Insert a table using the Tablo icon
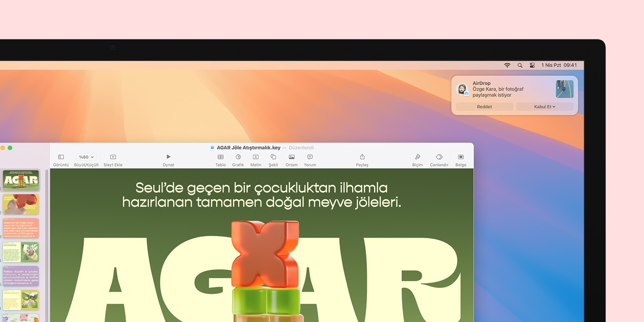This screenshot has width=644, height=322. (220, 158)
